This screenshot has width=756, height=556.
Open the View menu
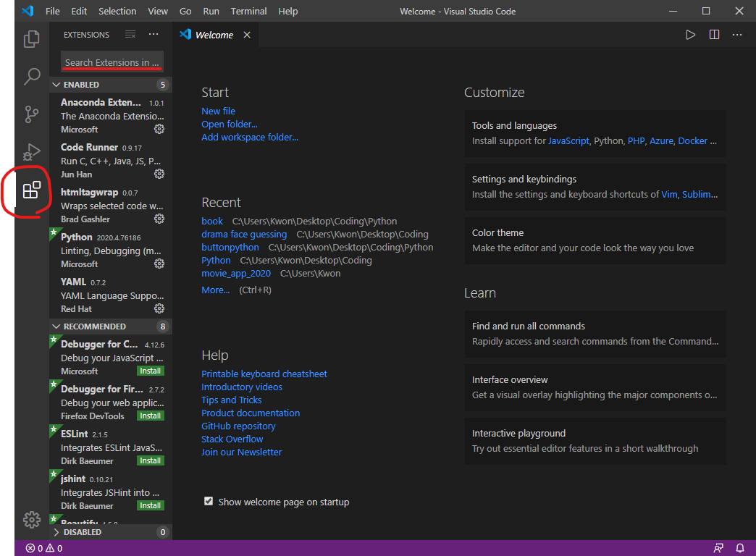click(x=158, y=11)
